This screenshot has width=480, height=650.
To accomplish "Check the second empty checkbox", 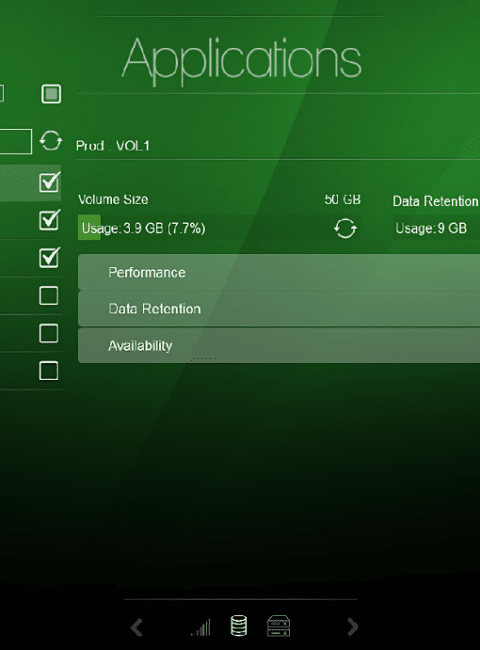I will click(x=48, y=333).
